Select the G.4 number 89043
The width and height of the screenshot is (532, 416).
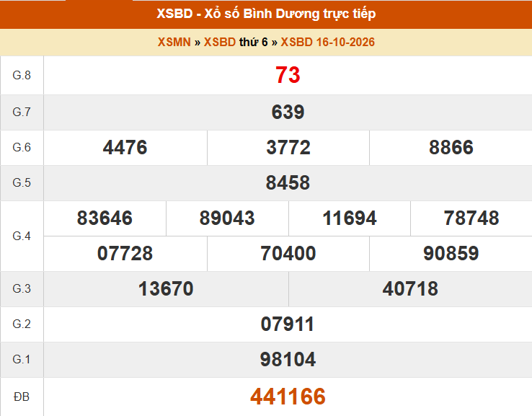pyautogui.click(x=227, y=218)
